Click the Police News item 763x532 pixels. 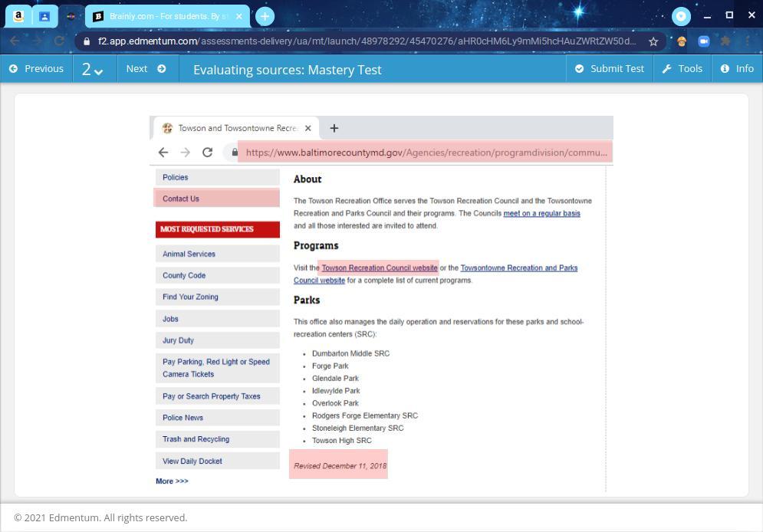[218, 417]
